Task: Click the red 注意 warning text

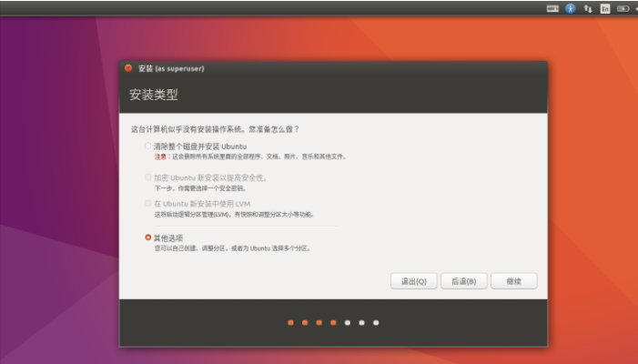Action: (160, 157)
